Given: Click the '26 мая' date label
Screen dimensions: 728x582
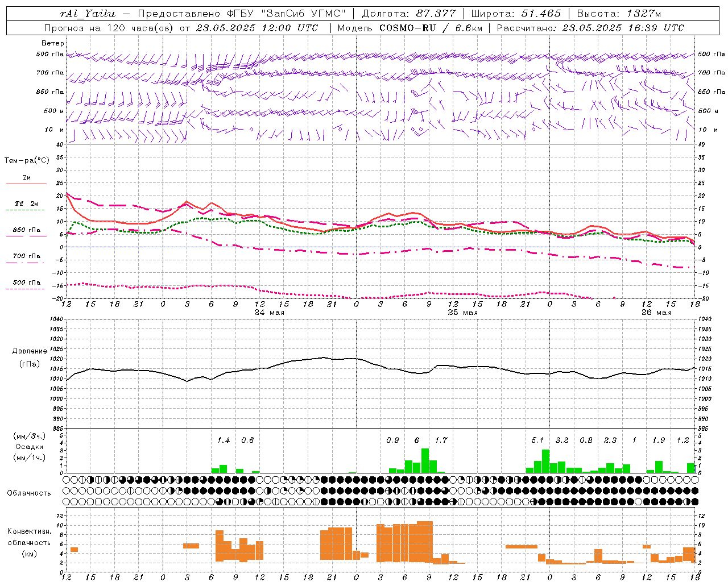Looking at the screenshot, I should (656, 313).
